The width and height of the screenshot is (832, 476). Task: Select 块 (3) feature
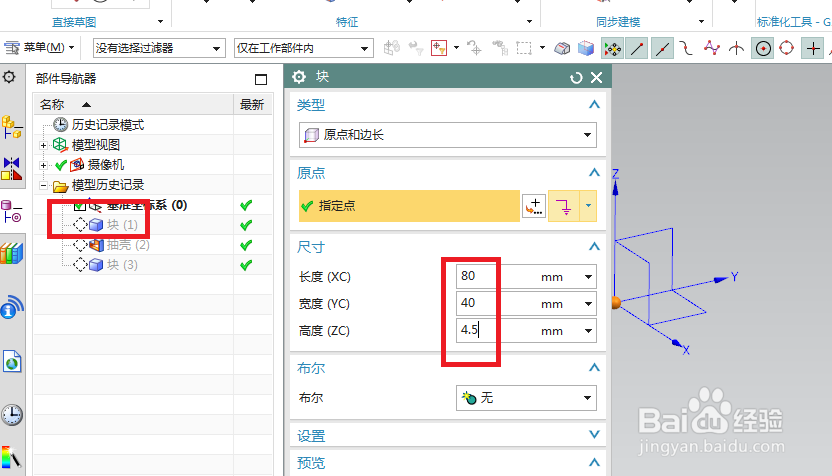(122, 265)
